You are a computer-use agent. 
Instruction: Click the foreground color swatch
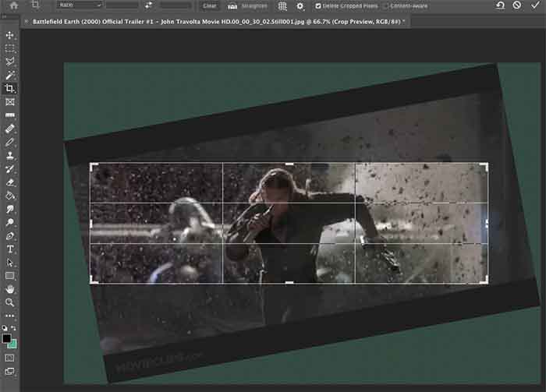[7, 338]
